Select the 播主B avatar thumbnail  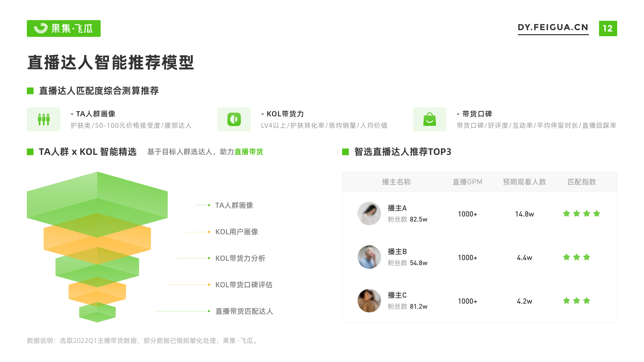click(x=369, y=257)
